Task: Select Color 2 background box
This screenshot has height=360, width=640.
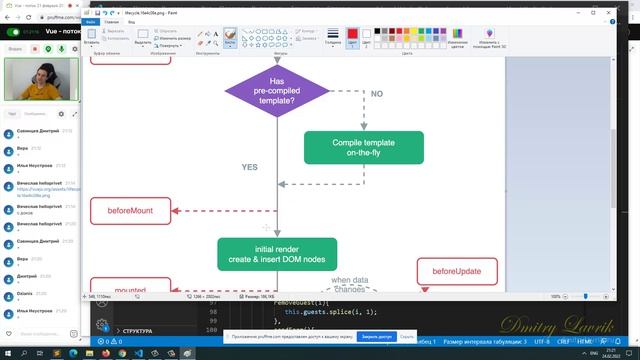Action: (366, 38)
